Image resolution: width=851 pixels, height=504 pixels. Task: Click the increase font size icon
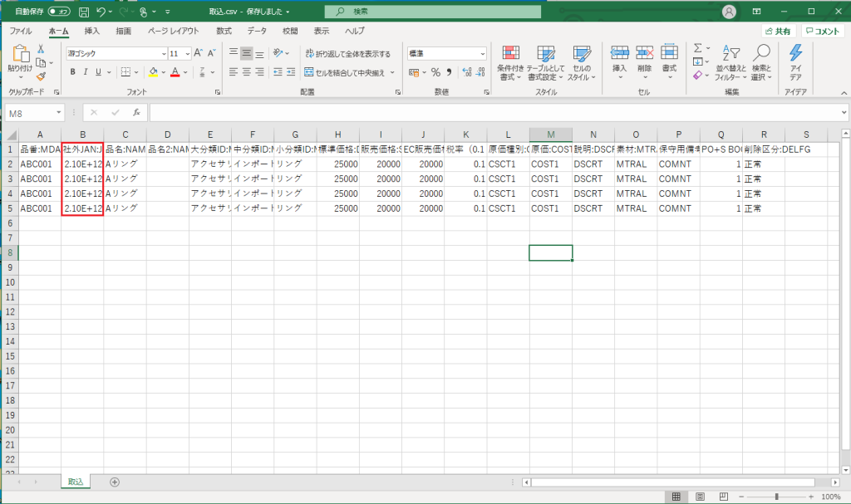pyautogui.click(x=198, y=53)
